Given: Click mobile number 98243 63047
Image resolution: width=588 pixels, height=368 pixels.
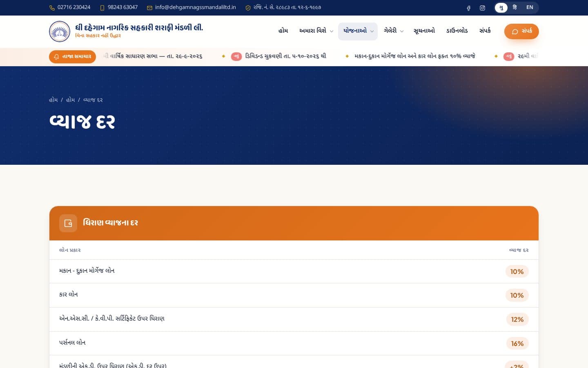Looking at the screenshot, I should pos(122,7).
